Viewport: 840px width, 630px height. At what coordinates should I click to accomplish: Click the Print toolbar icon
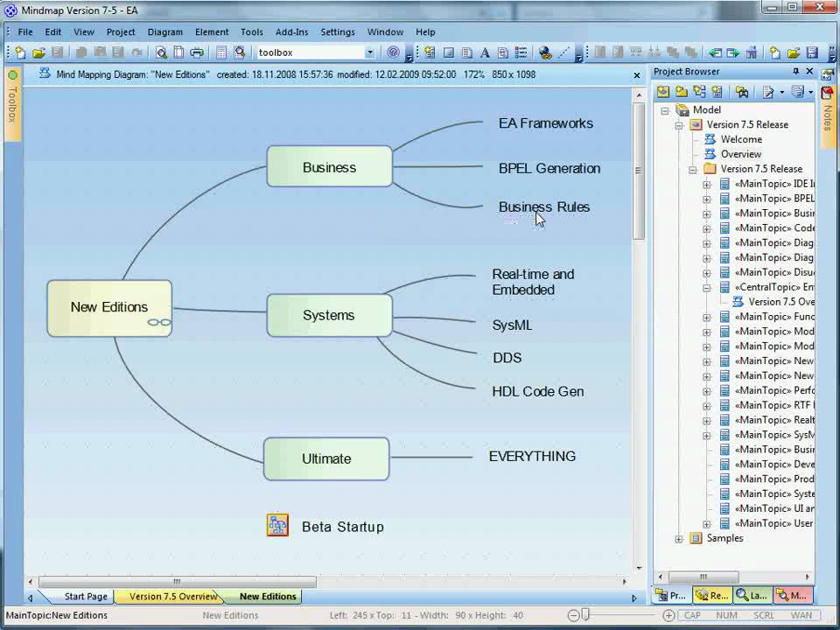pos(197,52)
